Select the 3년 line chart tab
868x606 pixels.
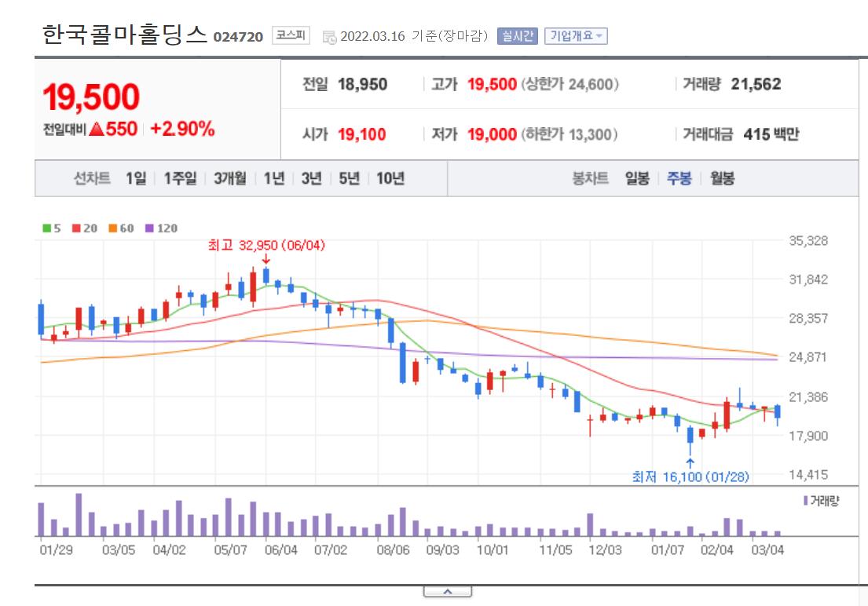click(311, 178)
